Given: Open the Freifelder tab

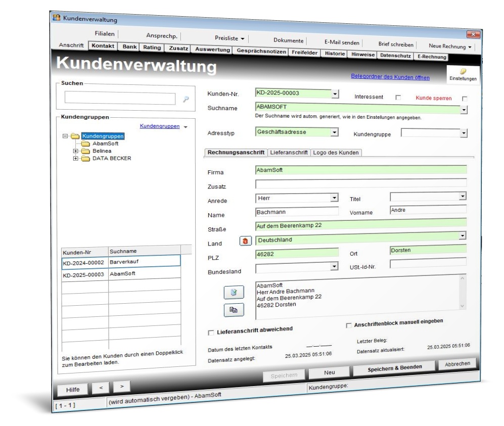Looking at the screenshot, I should pyautogui.click(x=304, y=53).
